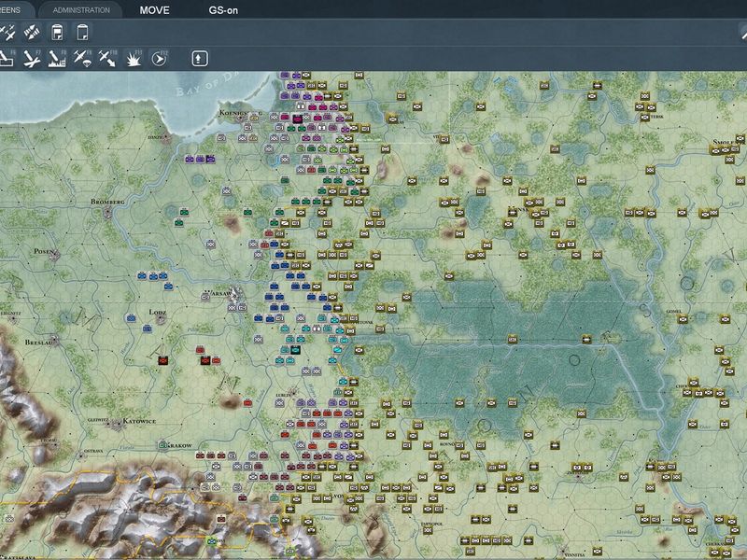Click the Breslau city label on map
The width and height of the screenshot is (747, 560).
pyautogui.click(x=40, y=342)
